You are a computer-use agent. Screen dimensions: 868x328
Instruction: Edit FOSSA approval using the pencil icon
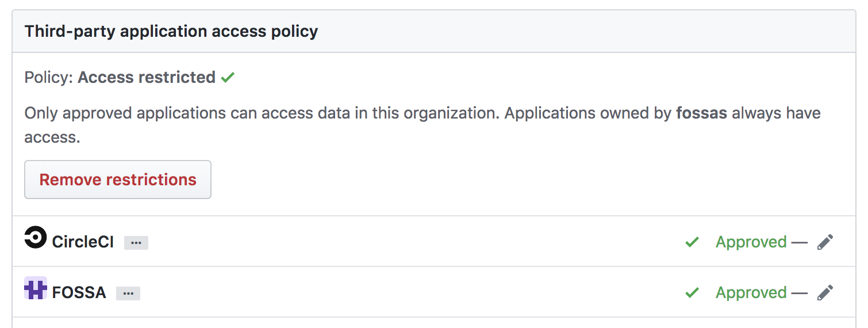tap(825, 293)
